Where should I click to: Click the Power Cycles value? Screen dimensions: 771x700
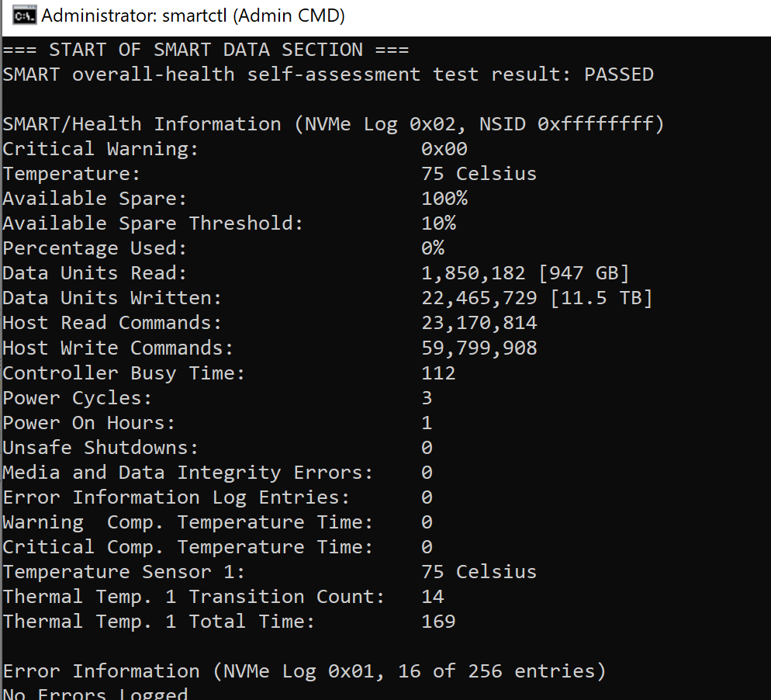coord(427,397)
